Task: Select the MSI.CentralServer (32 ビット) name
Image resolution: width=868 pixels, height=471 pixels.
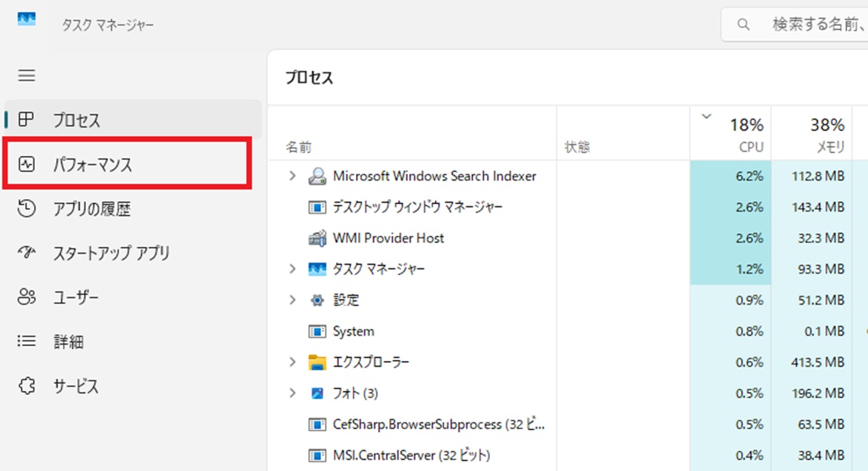Action: [x=412, y=455]
